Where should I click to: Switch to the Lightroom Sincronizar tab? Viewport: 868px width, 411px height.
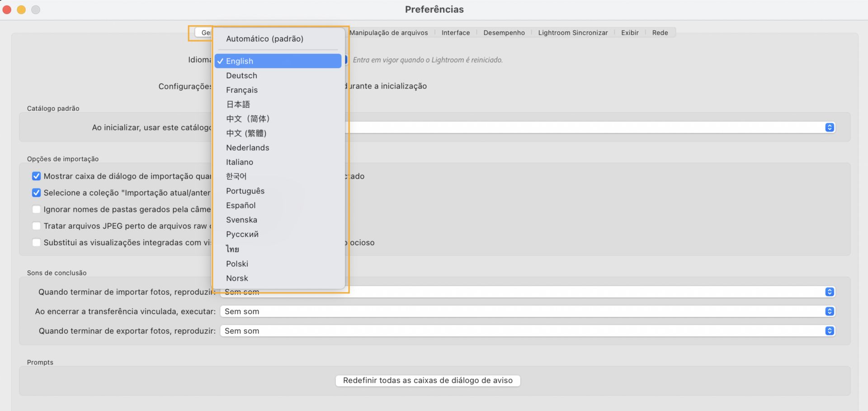(x=573, y=33)
